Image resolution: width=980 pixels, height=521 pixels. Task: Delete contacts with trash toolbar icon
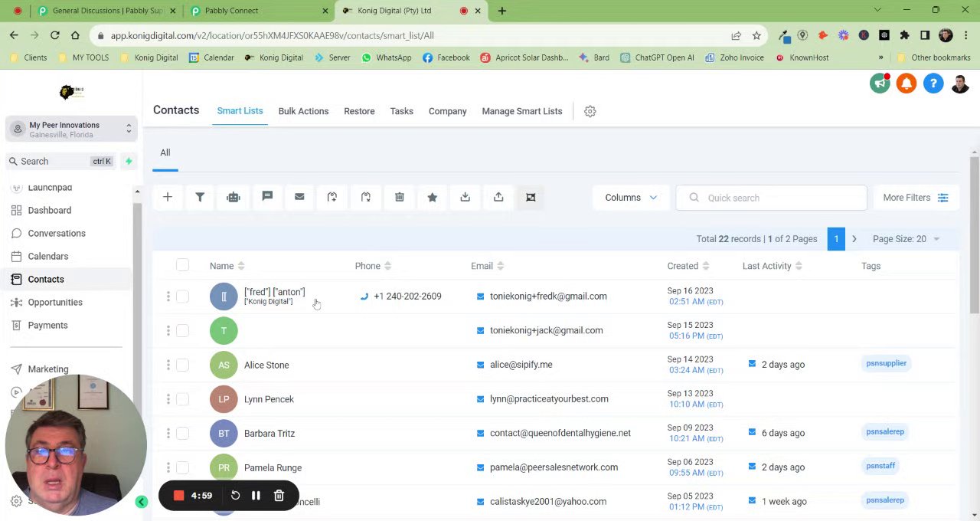(399, 198)
